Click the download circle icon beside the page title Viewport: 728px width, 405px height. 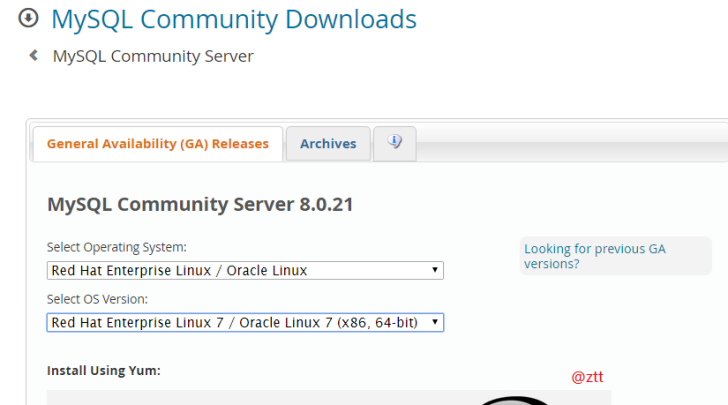(28, 18)
